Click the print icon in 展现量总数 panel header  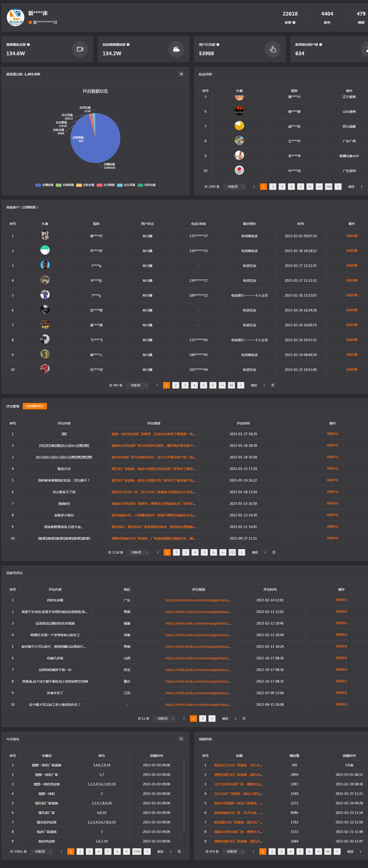tap(181, 74)
